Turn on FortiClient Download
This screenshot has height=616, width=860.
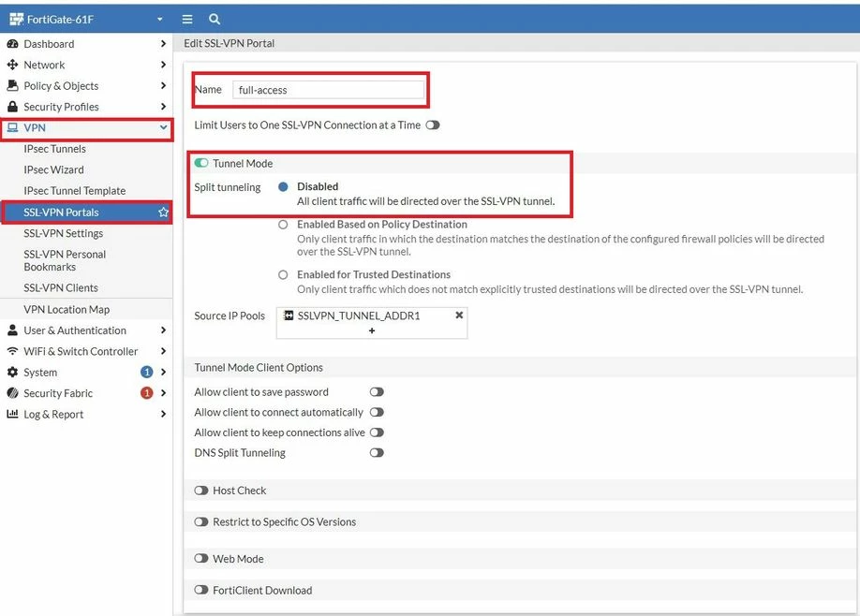[x=201, y=590]
